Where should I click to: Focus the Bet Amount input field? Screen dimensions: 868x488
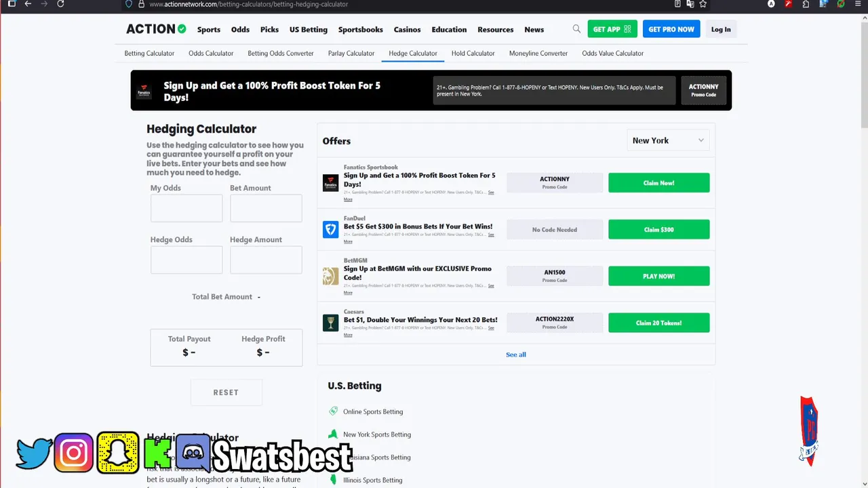(x=266, y=209)
